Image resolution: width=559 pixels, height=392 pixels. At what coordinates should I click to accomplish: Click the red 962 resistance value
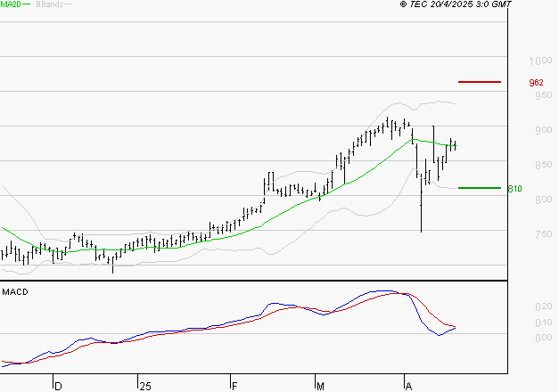point(536,83)
